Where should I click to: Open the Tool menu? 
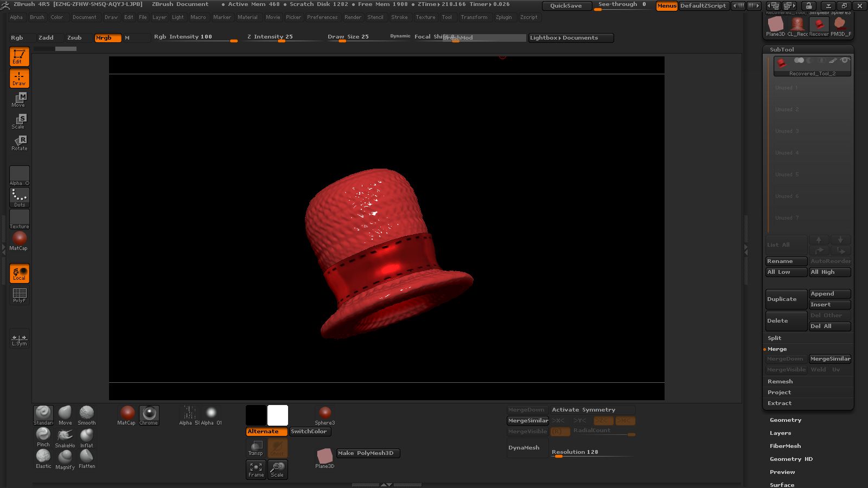coord(447,17)
